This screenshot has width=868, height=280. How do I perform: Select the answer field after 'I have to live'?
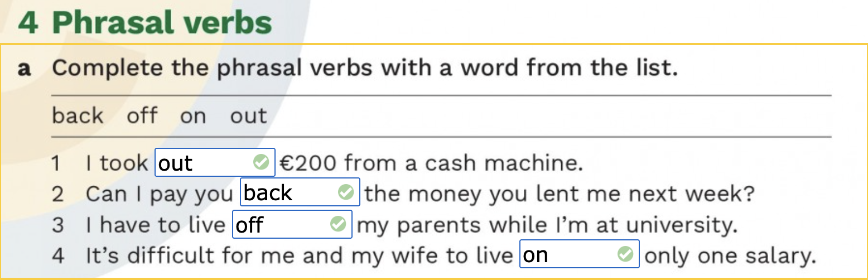281,225
